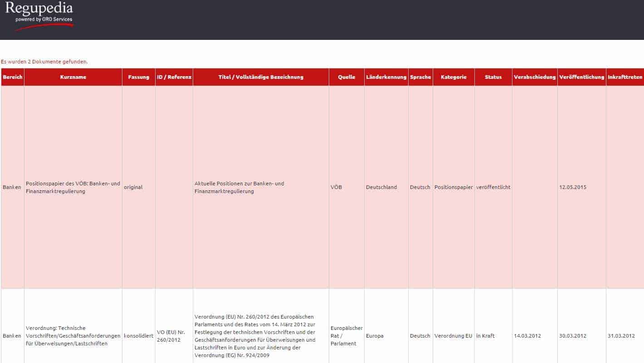
Task: Click Titel / Vollständige Bezeichnung header
Action: click(261, 77)
